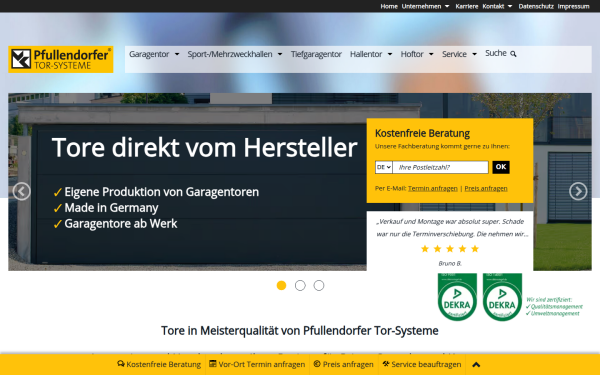Click Home in the top bar
600x375 pixels.
(389, 6)
